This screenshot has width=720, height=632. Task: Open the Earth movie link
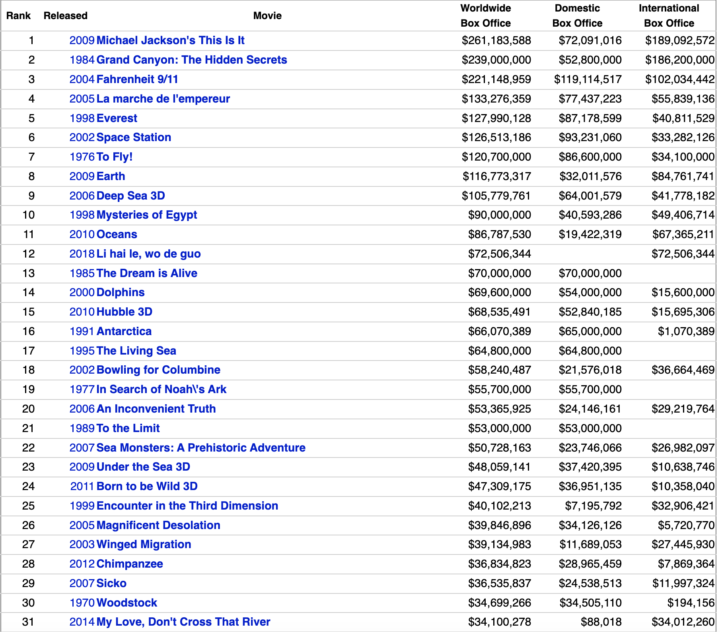click(x=111, y=176)
